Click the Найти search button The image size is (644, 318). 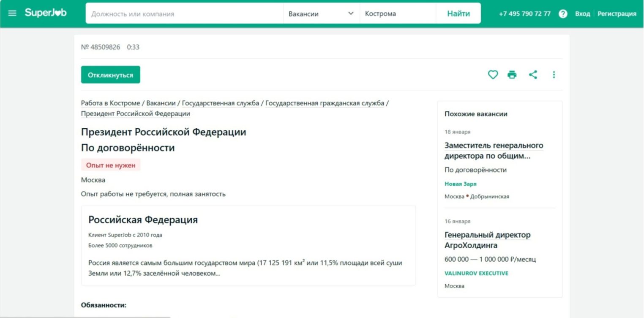tap(458, 14)
